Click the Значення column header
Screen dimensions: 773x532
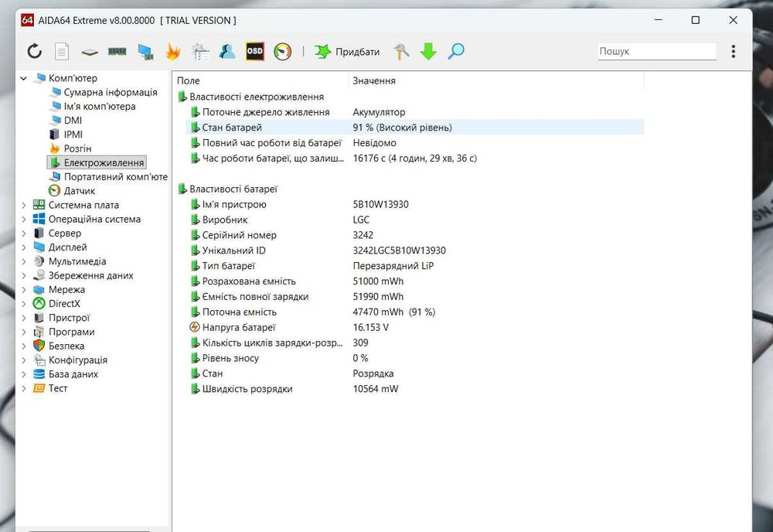(x=496, y=80)
